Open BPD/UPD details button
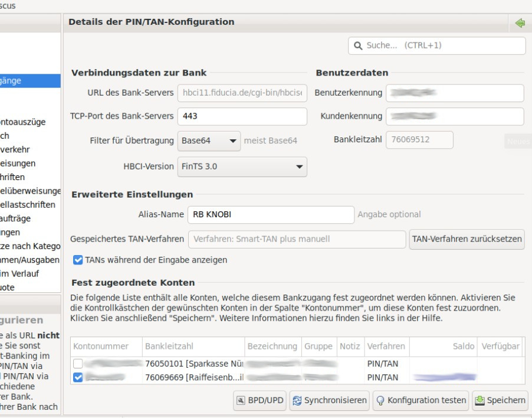The width and height of the screenshot is (532, 418). (x=260, y=400)
